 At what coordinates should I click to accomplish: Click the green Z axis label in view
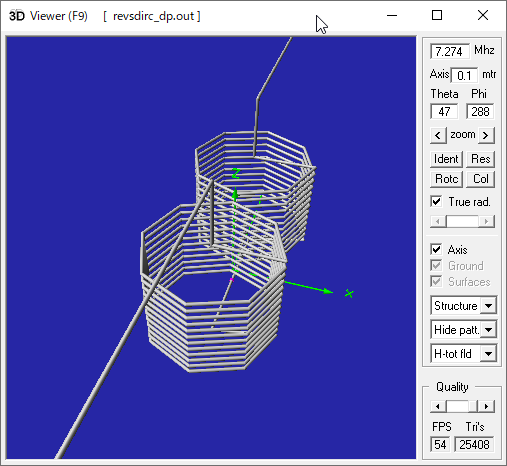236,174
